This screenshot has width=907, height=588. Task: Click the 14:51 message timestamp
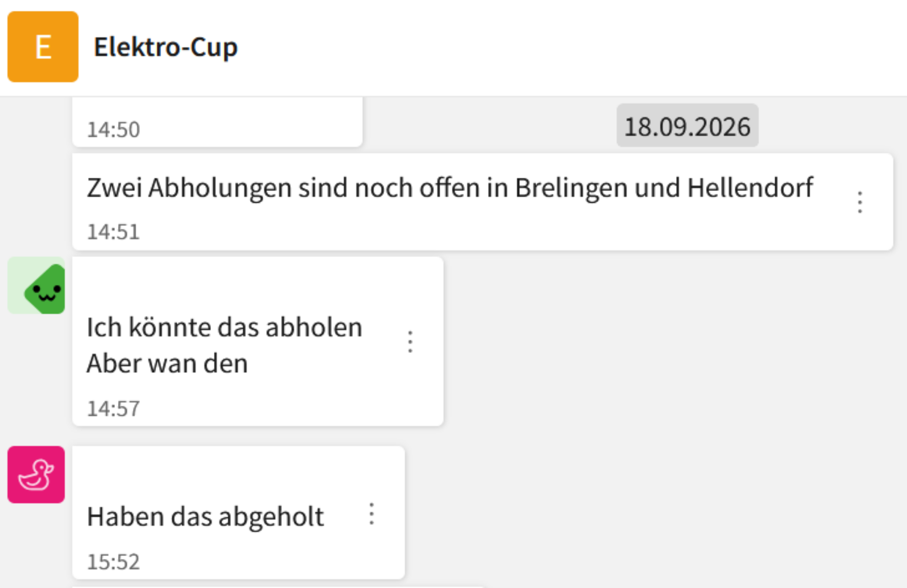click(x=113, y=232)
